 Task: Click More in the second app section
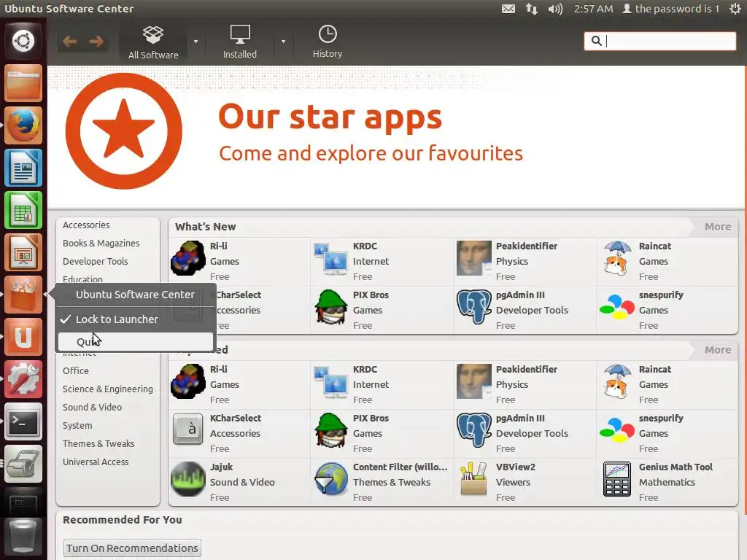[x=718, y=350]
